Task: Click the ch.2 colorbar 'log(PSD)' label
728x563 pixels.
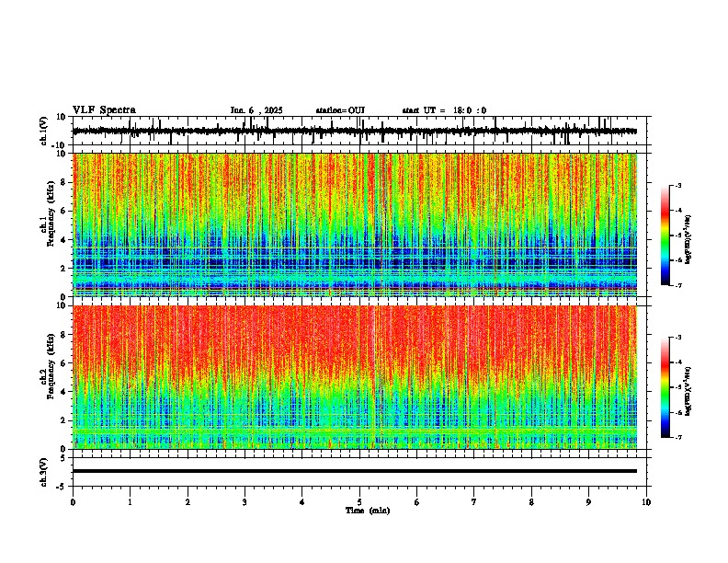Action: pyautogui.click(x=688, y=391)
